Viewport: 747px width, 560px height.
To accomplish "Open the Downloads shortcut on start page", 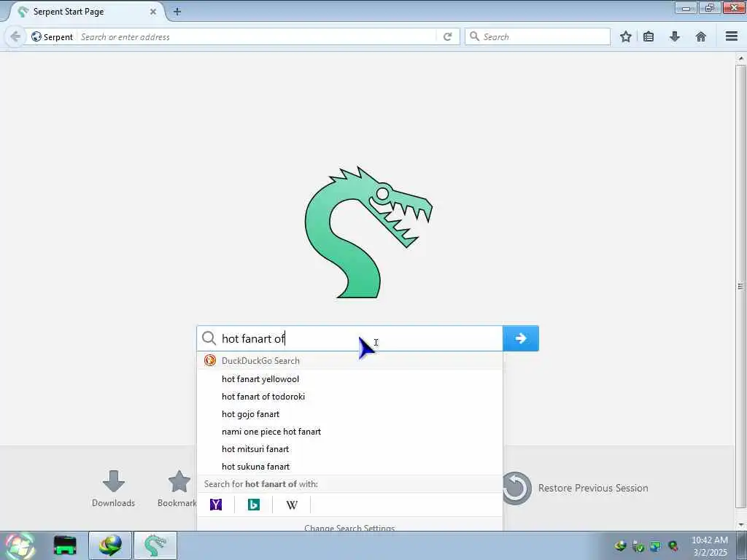I will [x=113, y=489].
